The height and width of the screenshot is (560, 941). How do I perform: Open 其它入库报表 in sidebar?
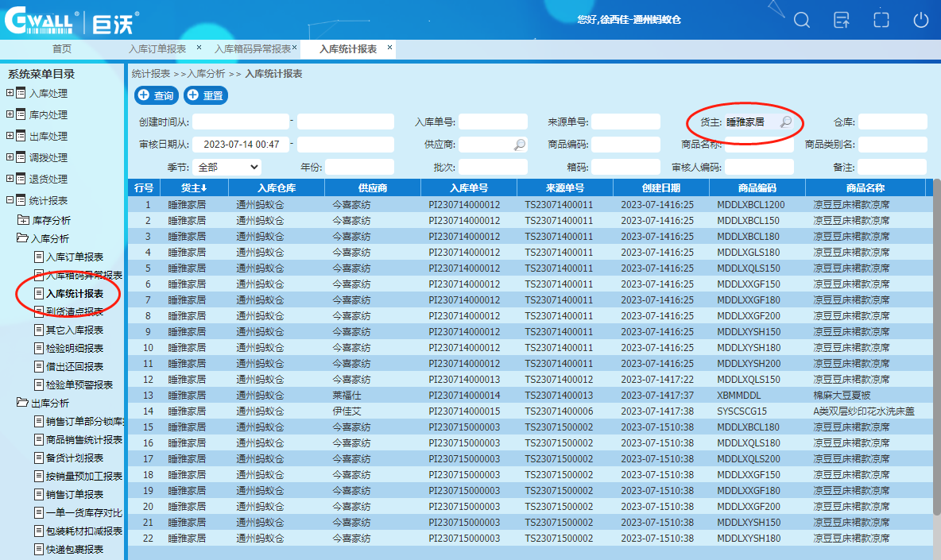pyautogui.click(x=74, y=330)
